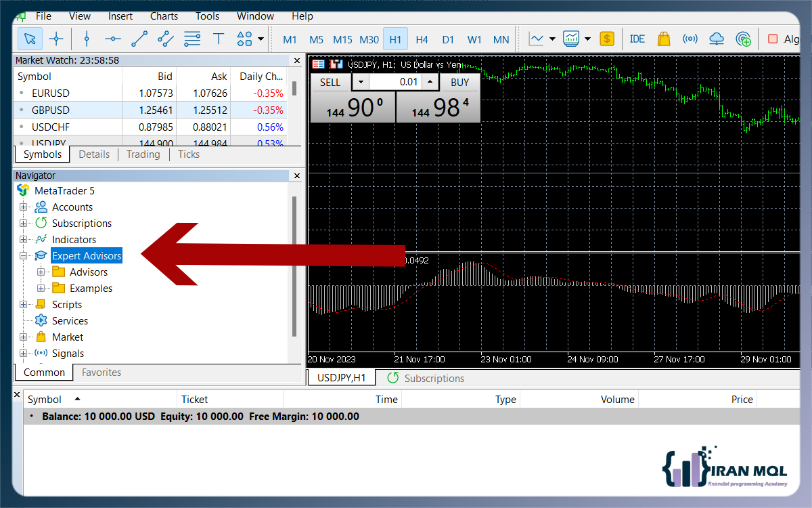Open the Insert menu

120,16
